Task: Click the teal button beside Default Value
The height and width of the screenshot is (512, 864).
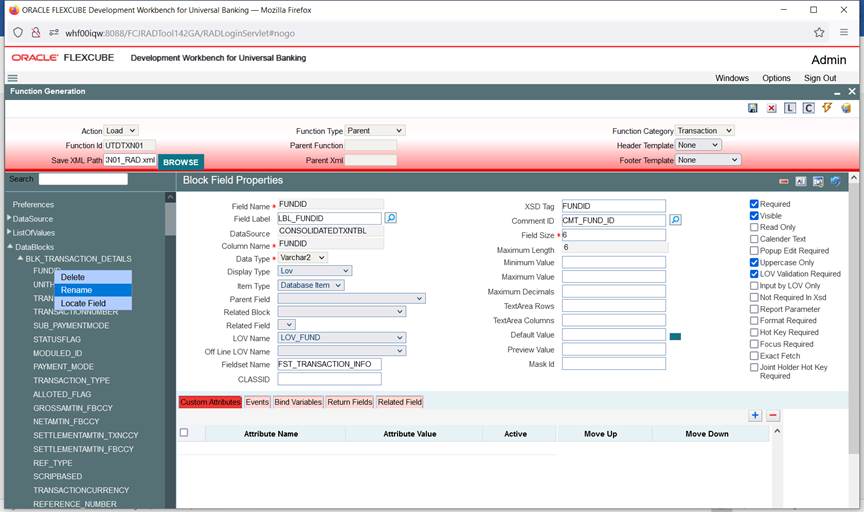Action: [675, 336]
